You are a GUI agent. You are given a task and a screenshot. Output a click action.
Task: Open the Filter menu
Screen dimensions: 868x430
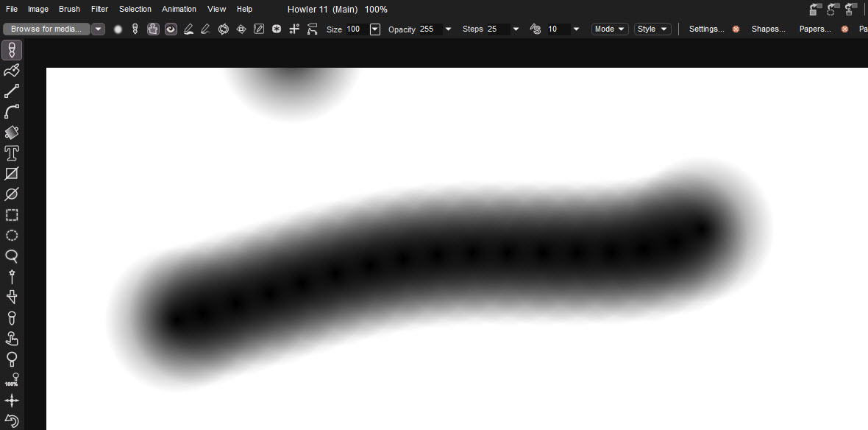tap(99, 9)
